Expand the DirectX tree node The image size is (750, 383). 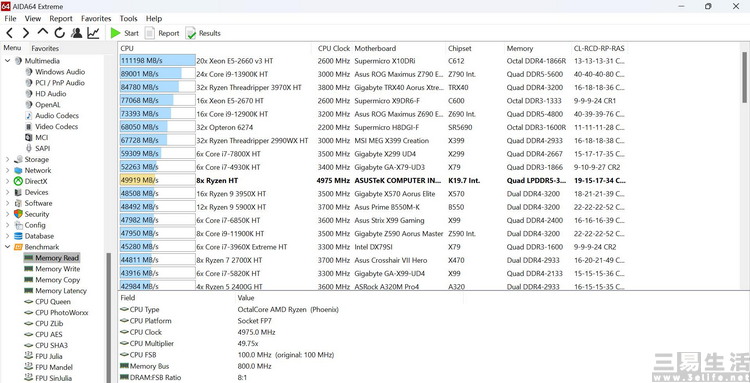click(x=8, y=181)
